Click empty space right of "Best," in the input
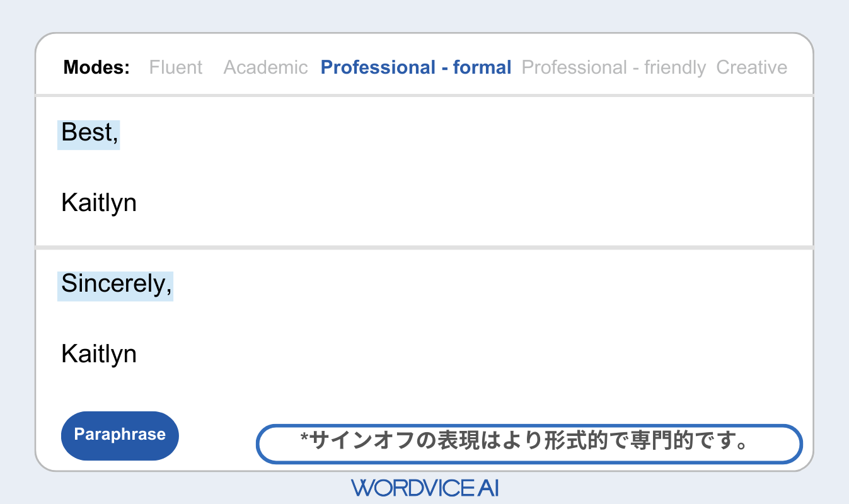This screenshot has width=849, height=504. (x=441, y=134)
